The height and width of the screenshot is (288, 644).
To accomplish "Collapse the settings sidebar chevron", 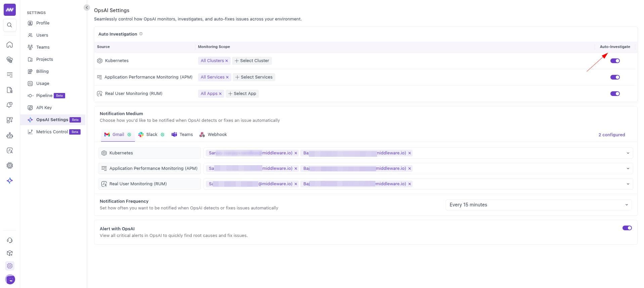I will pos(87,7).
